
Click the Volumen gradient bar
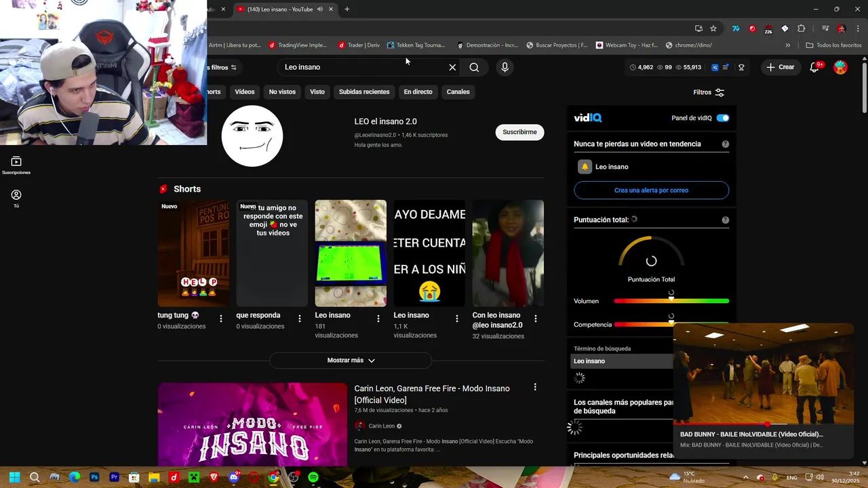point(671,301)
